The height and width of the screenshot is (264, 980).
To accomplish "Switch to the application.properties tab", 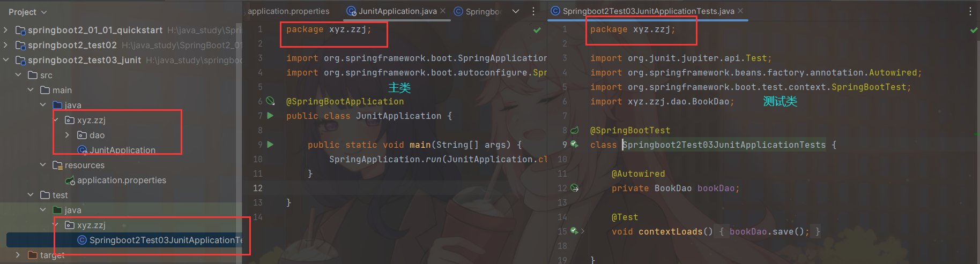I will pyautogui.click(x=288, y=11).
